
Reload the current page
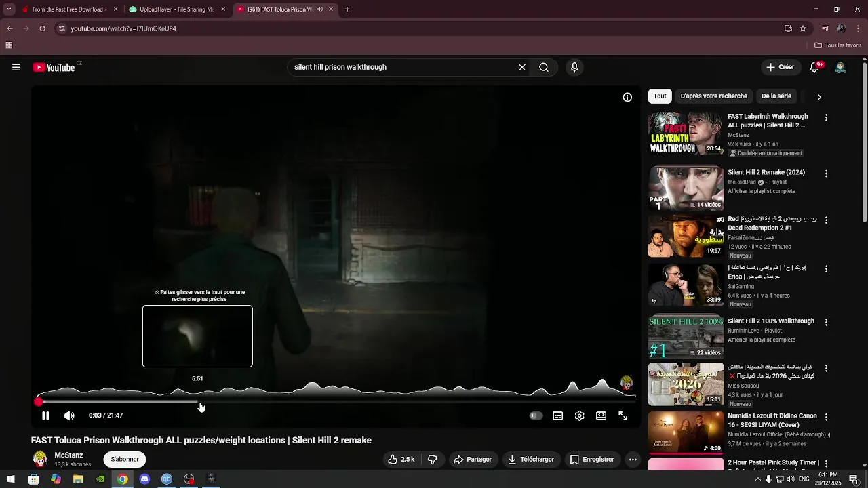[x=42, y=28]
